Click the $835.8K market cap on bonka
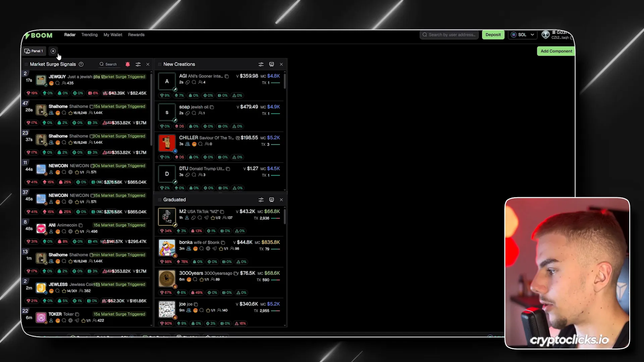The image size is (644, 362). pyautogui.click(x=271, y=242)
